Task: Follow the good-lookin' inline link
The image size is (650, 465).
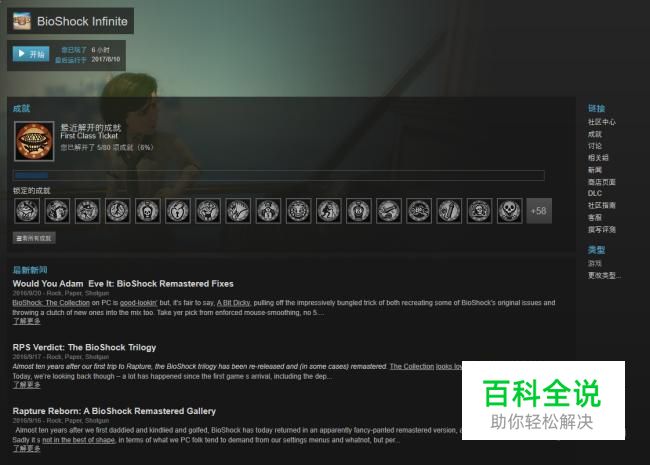Action: pyautogui.click(x=139, y=303)
